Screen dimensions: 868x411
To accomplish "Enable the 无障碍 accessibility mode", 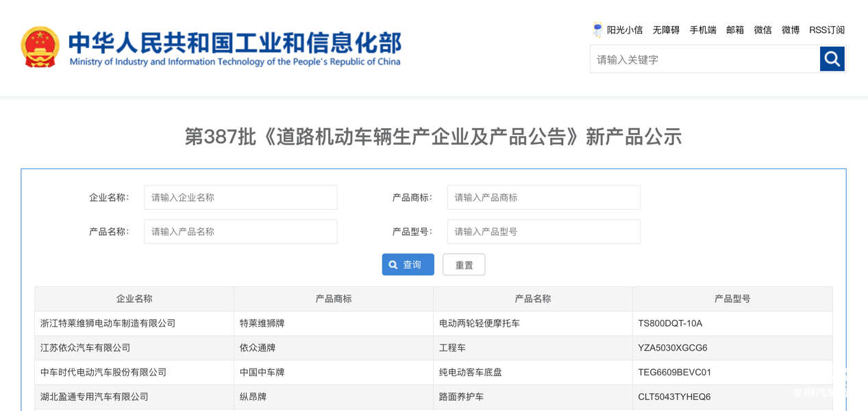I will tap(665, 29).
